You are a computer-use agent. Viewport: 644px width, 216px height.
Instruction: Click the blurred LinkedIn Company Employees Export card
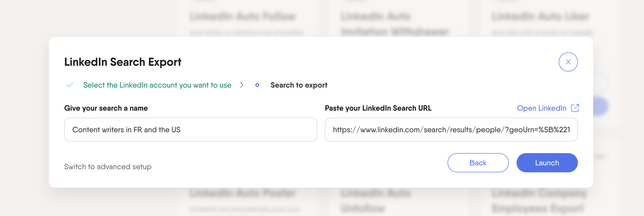click(539, 200)
